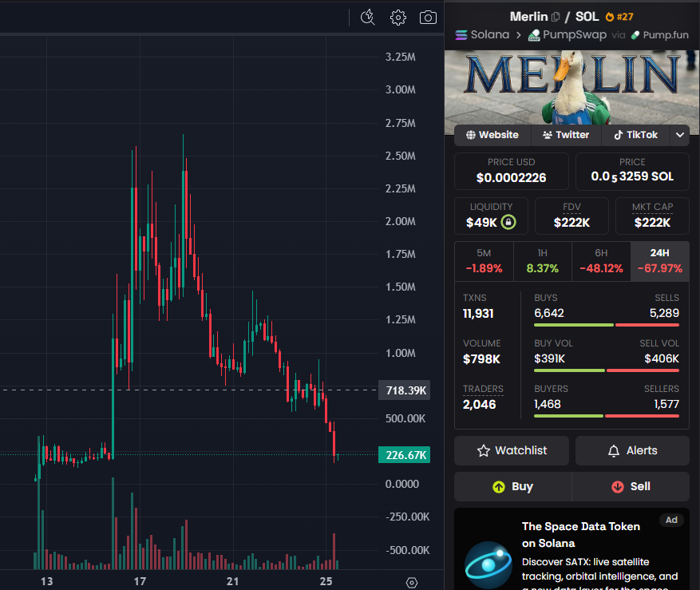This screenshot has height=590, width=700.
Task: Click the Pump.fun pill icon
Action: click(635, 35)
